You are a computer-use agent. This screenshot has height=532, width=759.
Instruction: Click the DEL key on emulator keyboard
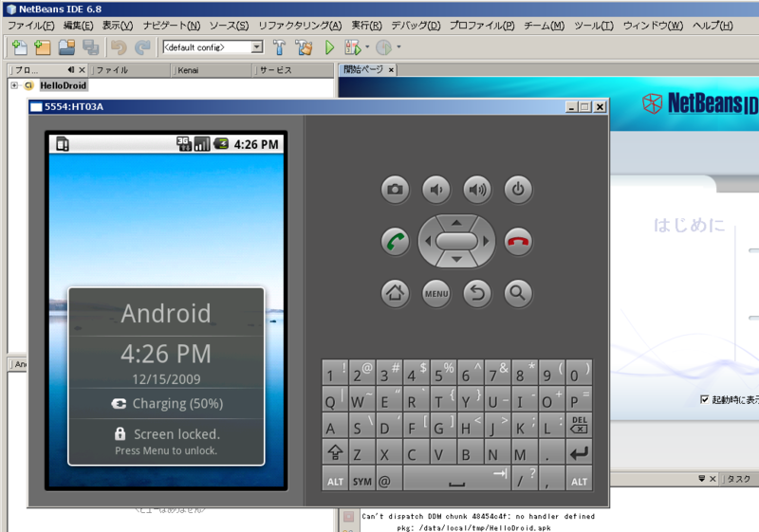579,425
